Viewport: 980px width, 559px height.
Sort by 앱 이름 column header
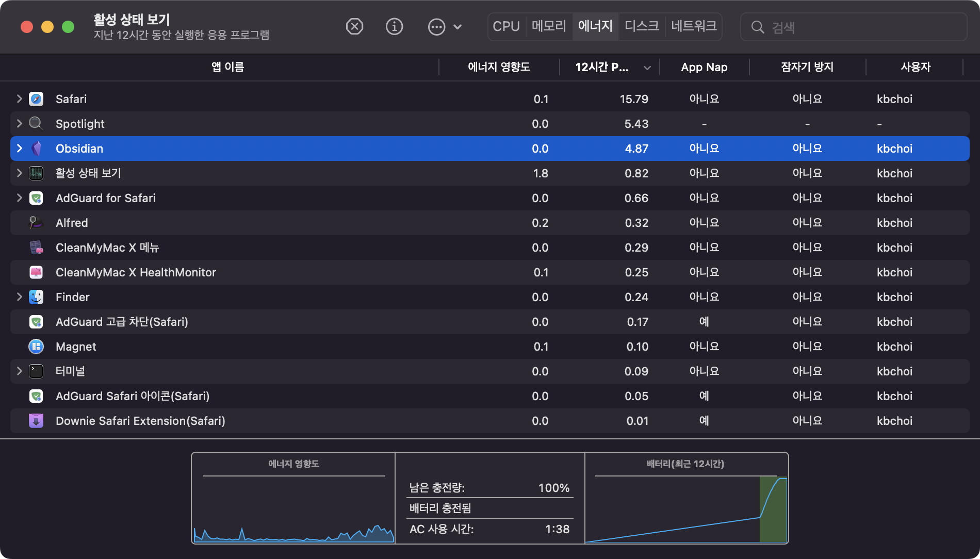[227, 67]
